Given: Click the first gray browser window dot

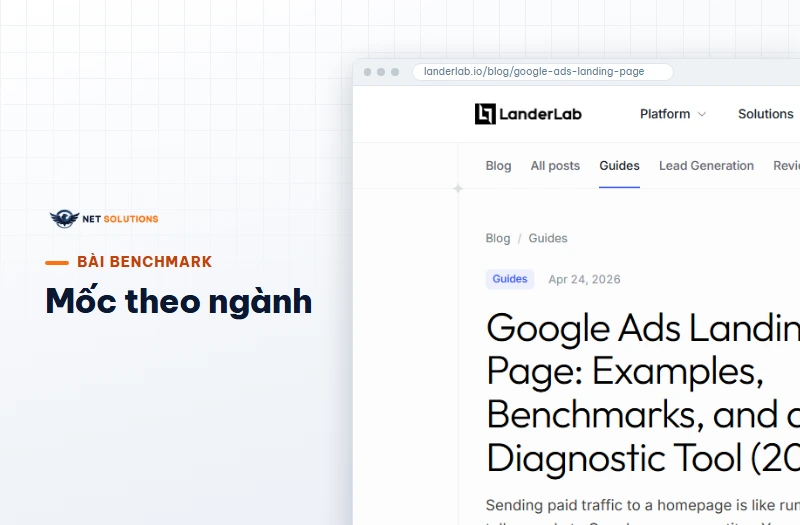Looking at the screenshot, I should 367,72.
